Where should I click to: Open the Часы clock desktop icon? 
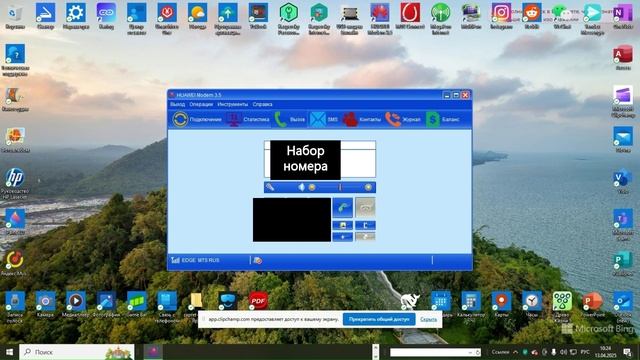click(x=531, y=304)
